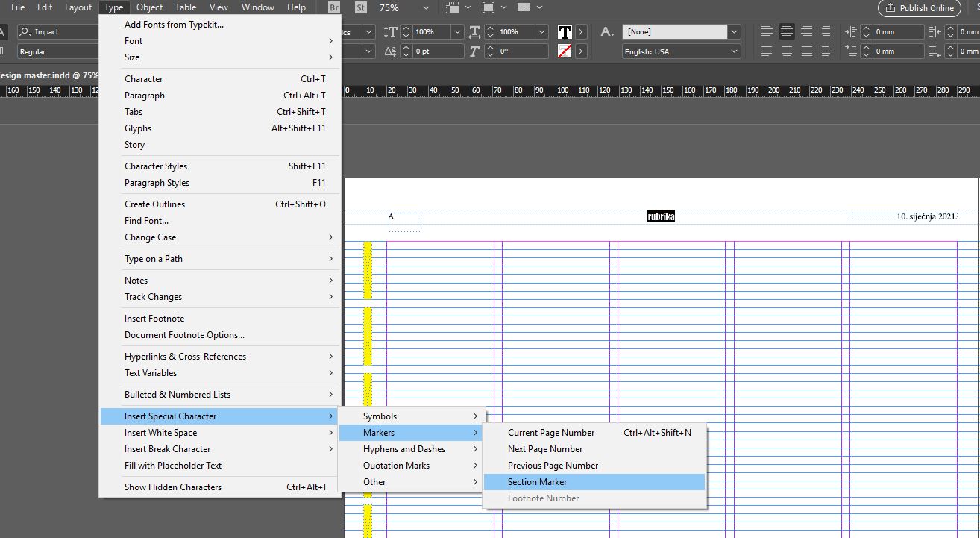Choose Add Fonts from Typekit
Image resolution: width=980 pixels, height=538 pixels.
tap(220, 25)
